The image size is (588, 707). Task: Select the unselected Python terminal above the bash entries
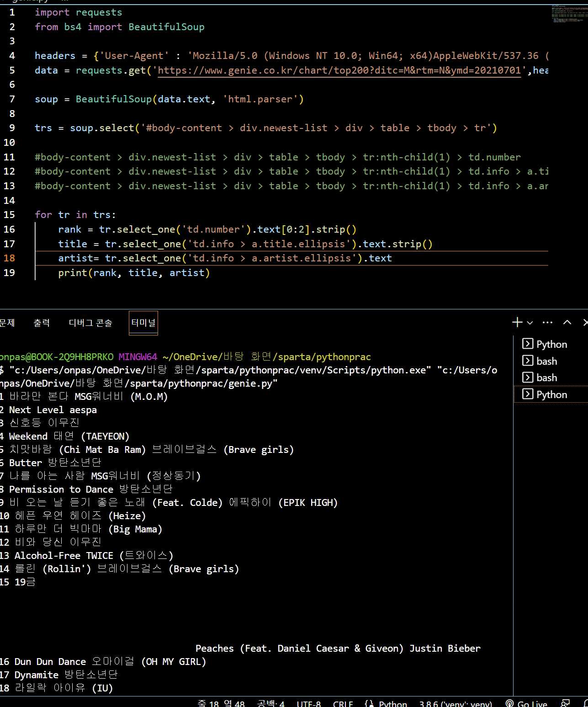pyautogui.click(x=551, y=344)
